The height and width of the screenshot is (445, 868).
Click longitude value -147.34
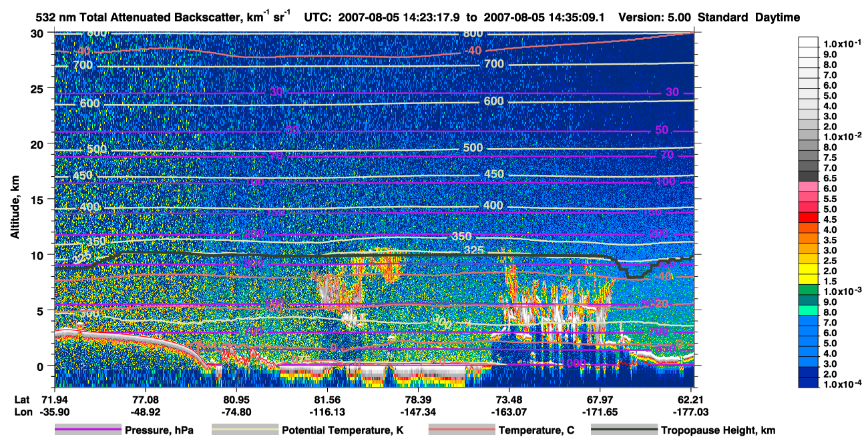point(419,412)
